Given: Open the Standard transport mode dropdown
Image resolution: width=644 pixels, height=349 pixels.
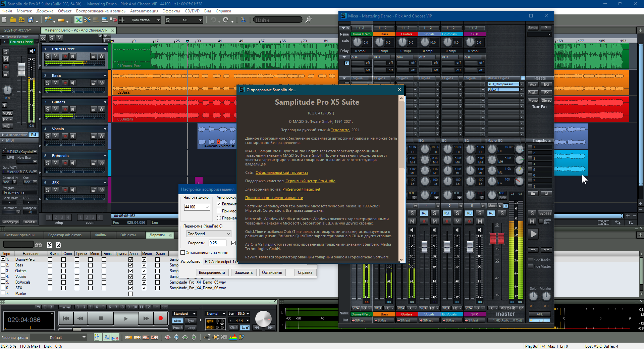Looking at the screenshot, I should pyautogui.click(x=184, y=314).
